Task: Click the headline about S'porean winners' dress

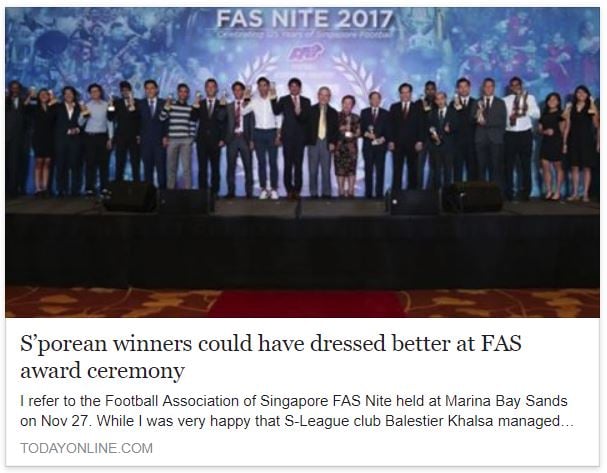Action: tap(271, 356)
